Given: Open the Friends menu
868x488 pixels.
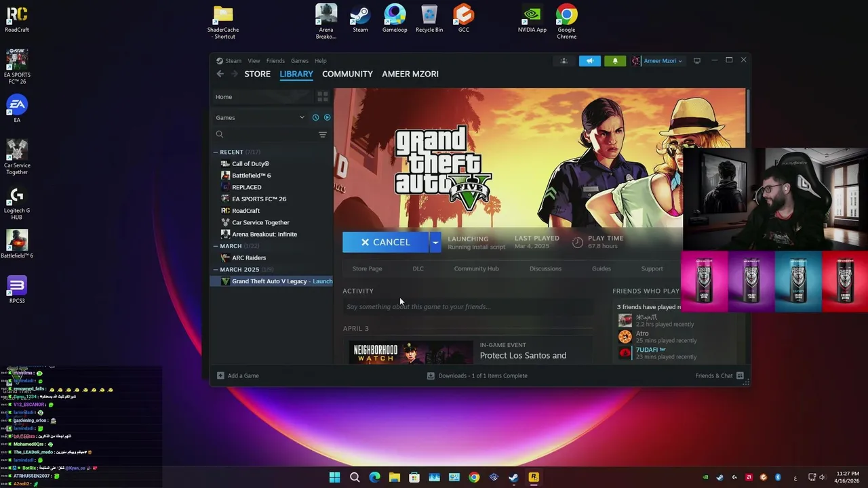Looking at the screenshot, I should [x=275, y=61].
